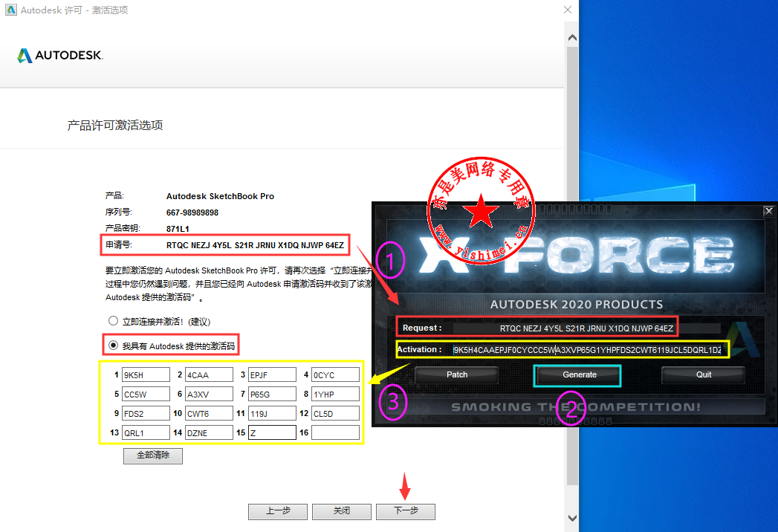The height and width of the screenshot is (532, 778).
Task: Click activation code field 8 containing 1YHP
Action: coord(335,394)
